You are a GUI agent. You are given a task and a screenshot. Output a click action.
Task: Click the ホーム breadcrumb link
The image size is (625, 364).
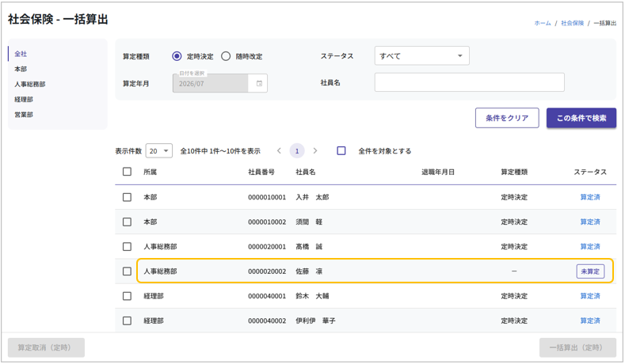(543, 24)
